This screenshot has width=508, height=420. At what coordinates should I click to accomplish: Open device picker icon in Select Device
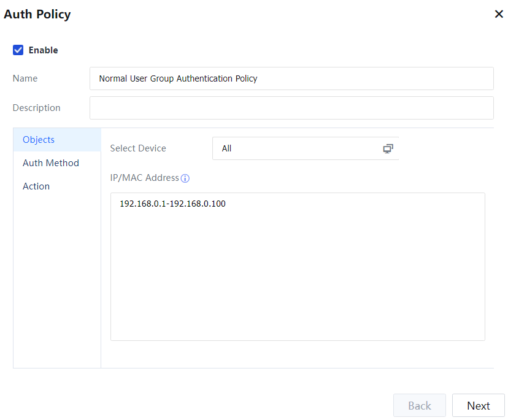(388, 148)
